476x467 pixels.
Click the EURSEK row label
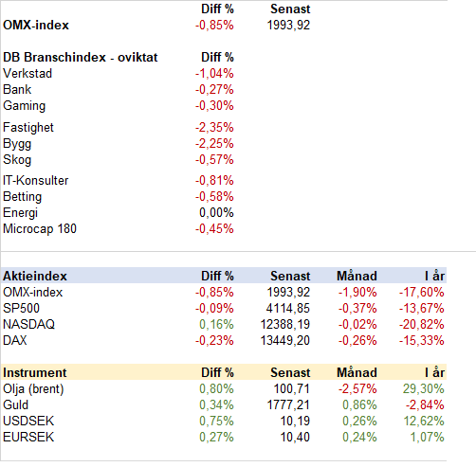28,438
